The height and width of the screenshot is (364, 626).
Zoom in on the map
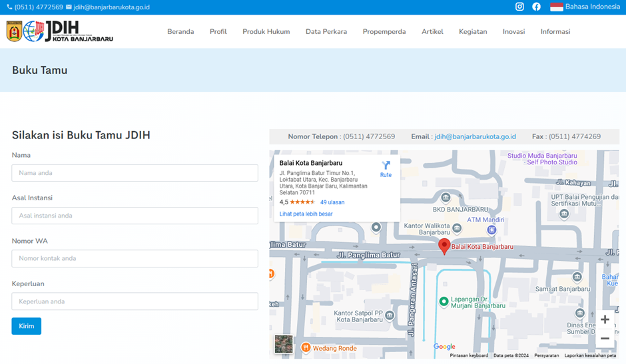pyautogui.click(x=605, y=319)
